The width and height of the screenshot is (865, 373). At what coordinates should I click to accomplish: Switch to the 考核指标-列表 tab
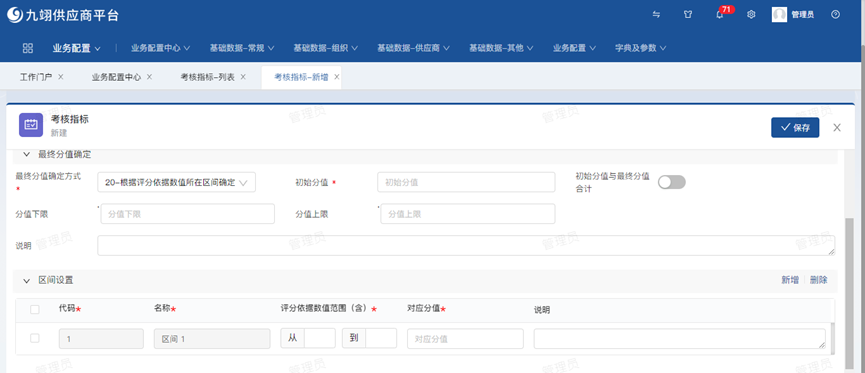click(x=207, y=77)
